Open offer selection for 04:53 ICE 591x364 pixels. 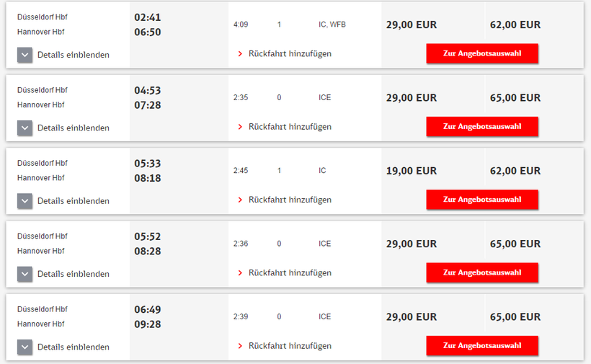481,127
